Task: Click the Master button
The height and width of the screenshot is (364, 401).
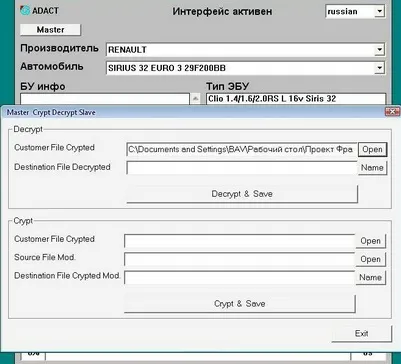Action: tap(50, 30)
